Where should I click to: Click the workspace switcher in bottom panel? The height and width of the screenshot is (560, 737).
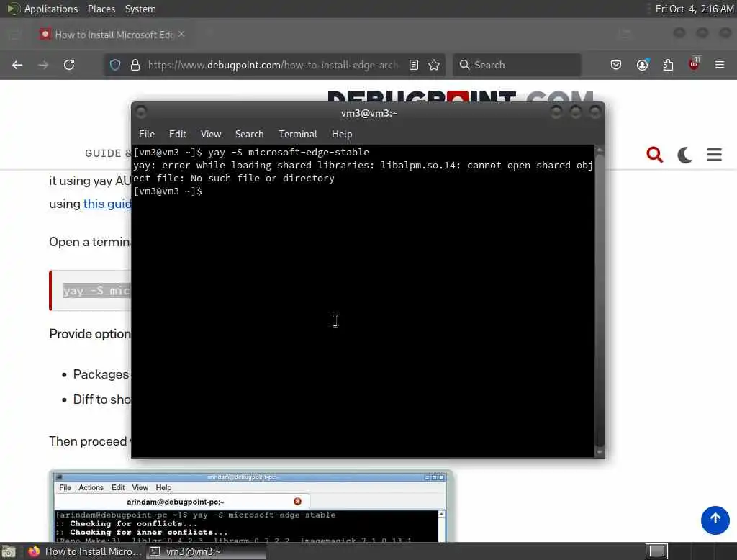[x=656, y=551]
